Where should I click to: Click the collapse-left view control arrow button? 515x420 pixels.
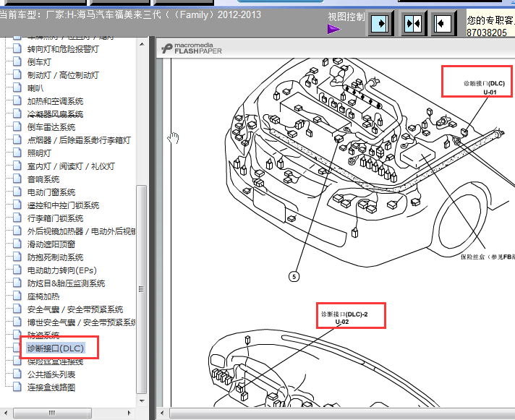[443, 23]
